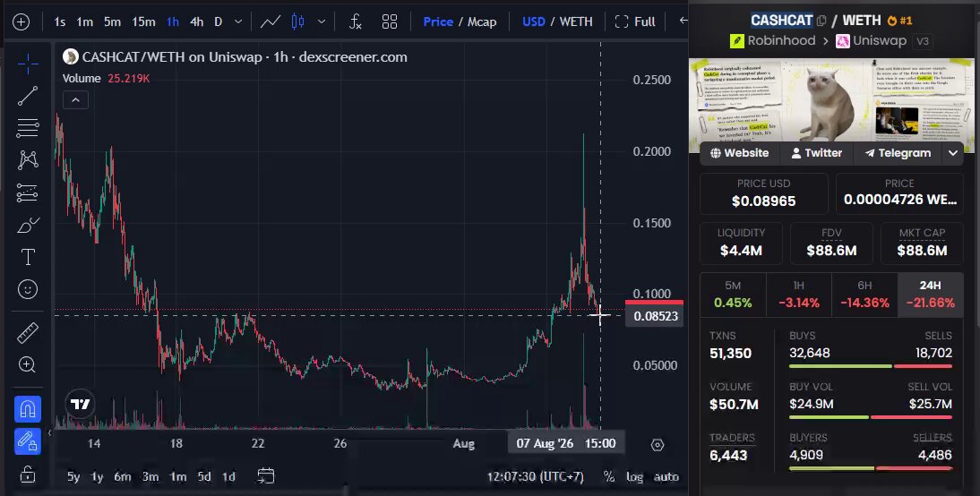
Task: Click the current price label 0.08523
Action: (x=655, y=316)
